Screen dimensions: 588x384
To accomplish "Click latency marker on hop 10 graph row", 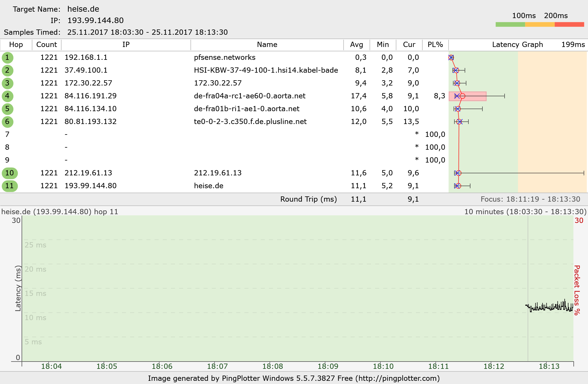I will click(x=458, y=173).
